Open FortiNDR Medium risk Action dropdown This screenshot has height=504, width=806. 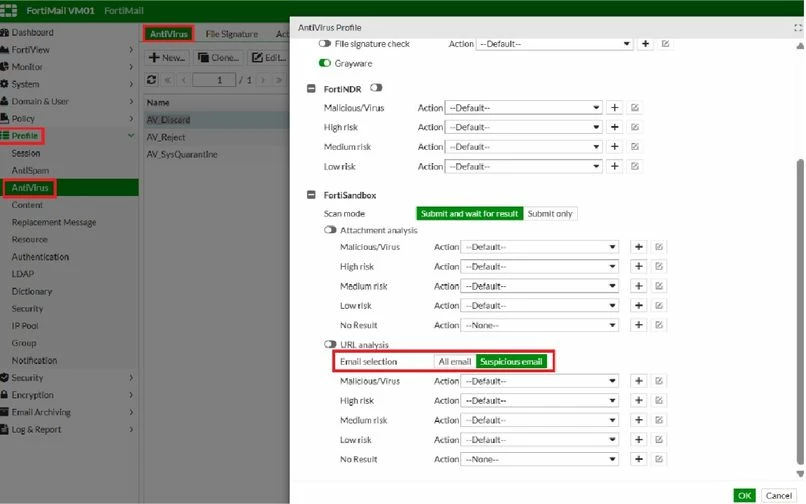coord(523,147)
